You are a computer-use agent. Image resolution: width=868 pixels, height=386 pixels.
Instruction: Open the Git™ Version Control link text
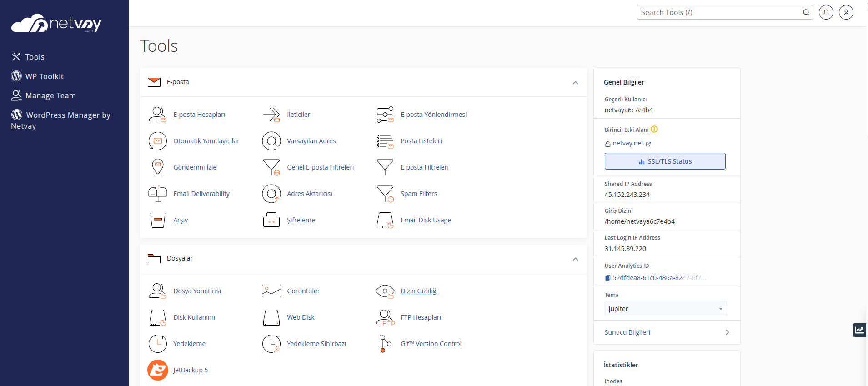(x=431, y=344)
